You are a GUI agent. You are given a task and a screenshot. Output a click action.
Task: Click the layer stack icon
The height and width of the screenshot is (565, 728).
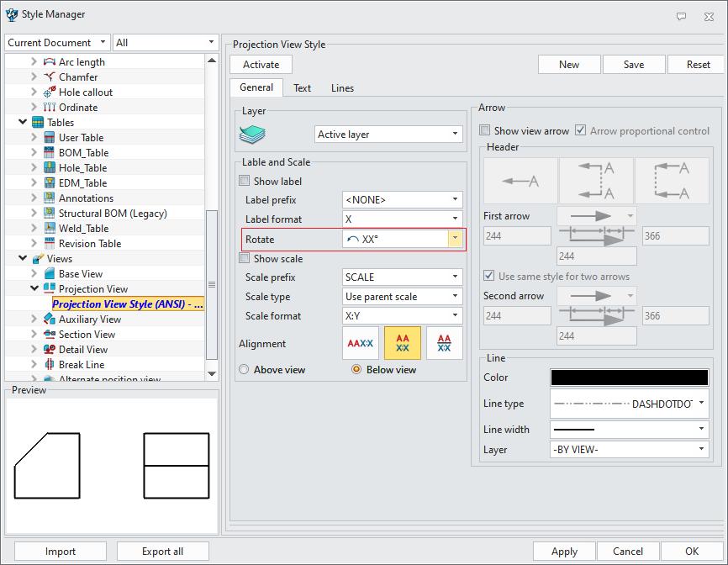pyautogui.click(x=252, y=135)
